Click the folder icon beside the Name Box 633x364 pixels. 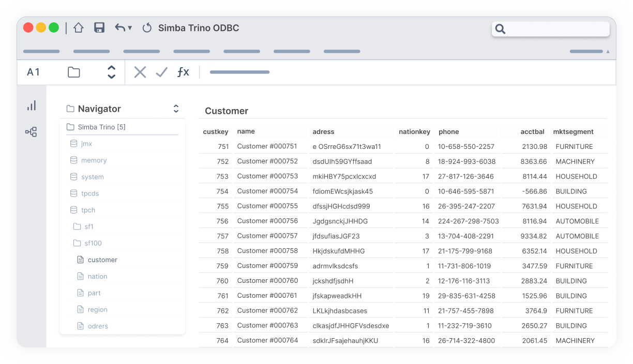[x=73, y=72]
